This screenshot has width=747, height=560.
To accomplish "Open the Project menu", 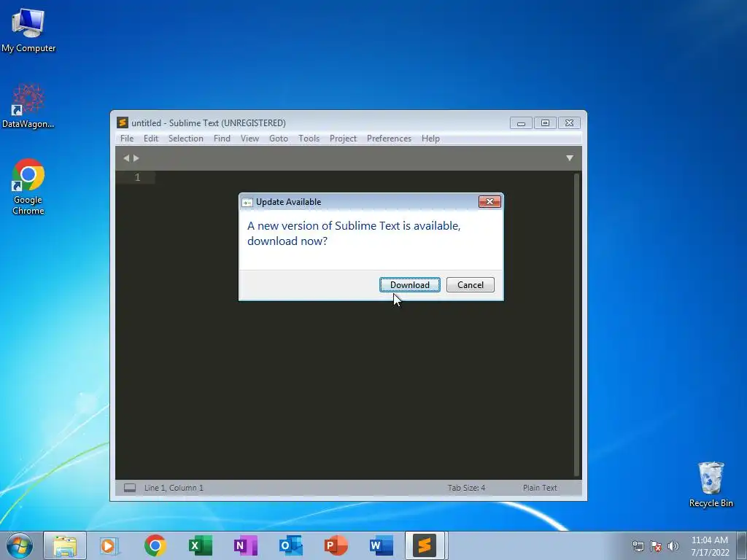I will (343, 139).
